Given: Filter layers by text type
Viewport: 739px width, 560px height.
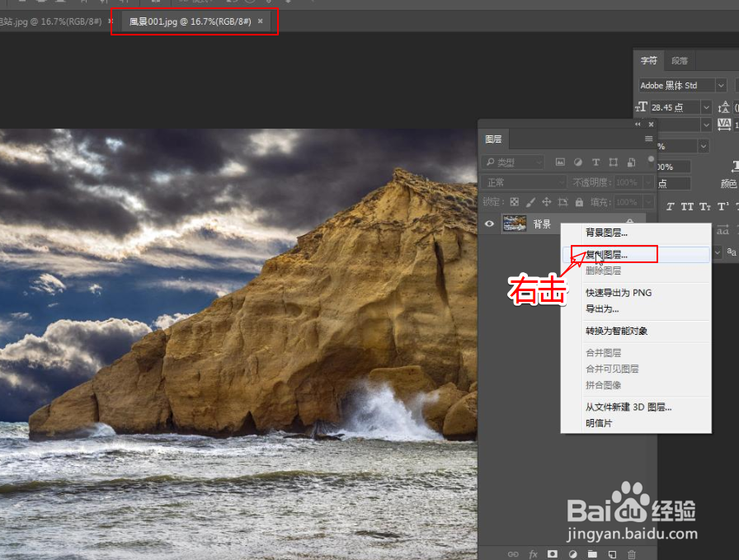Looking at the screenshot, I should click(x=595, y=162).
